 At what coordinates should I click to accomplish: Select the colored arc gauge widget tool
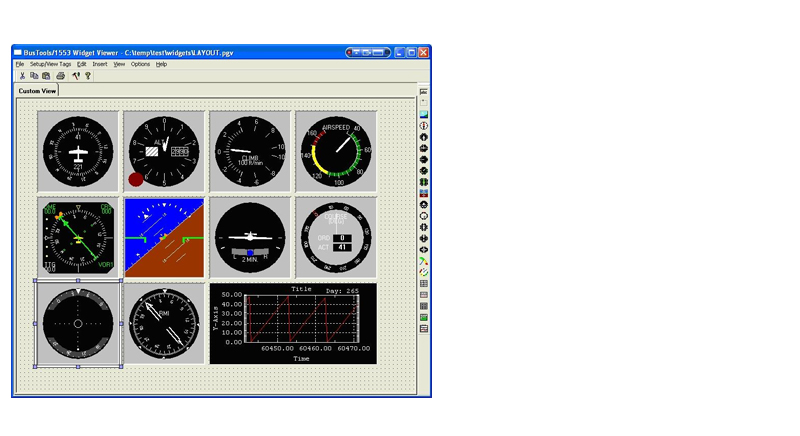pos(423,261)
